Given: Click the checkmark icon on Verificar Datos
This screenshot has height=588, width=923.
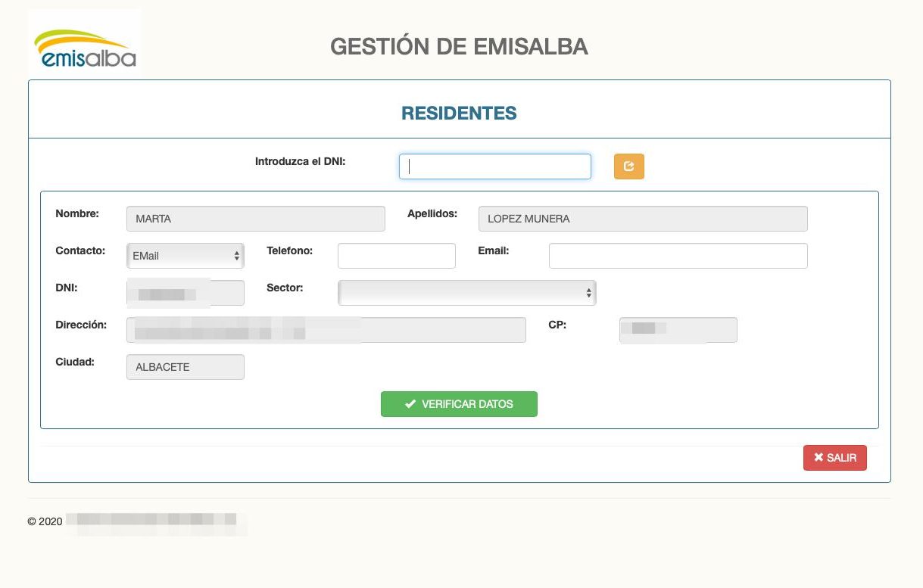Looking at the screenshot, I should tap(410, 404).
